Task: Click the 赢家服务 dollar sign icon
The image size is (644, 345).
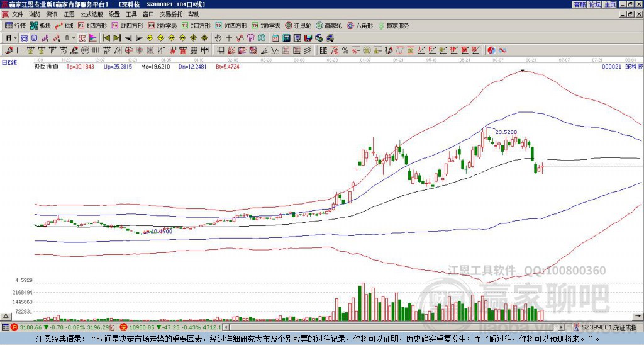Action: click(x=381, y=26)
